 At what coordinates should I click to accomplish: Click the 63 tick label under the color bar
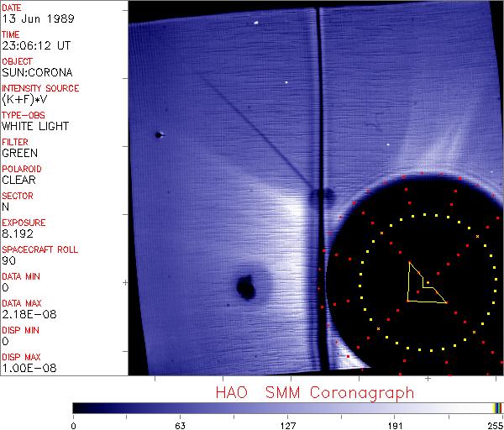[180, 424]
